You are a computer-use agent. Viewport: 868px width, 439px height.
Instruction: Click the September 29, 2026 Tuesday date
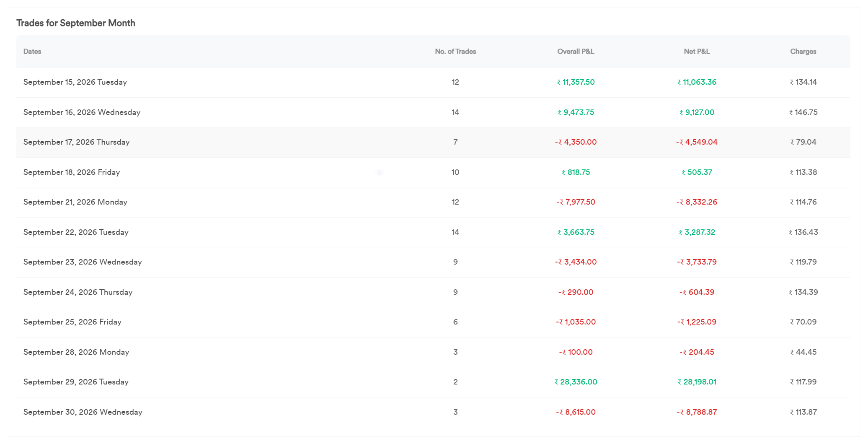click(x=76, y=382)
